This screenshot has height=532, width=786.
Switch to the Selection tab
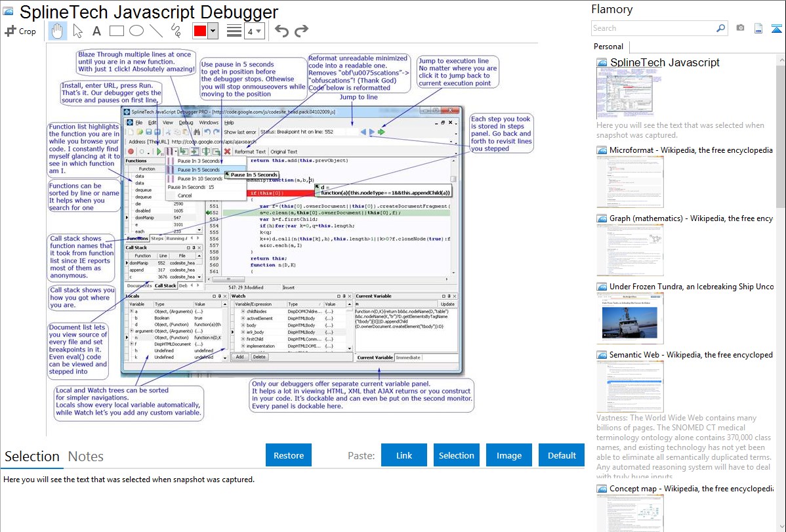point(32,457)
